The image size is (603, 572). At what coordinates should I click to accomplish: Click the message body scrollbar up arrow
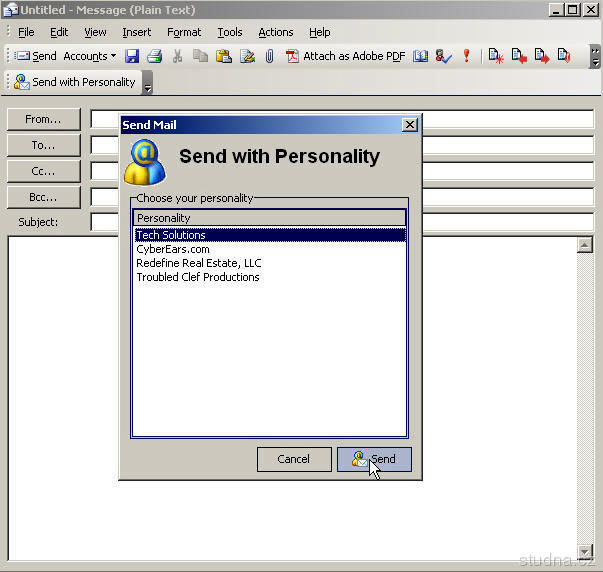[585, 245]
